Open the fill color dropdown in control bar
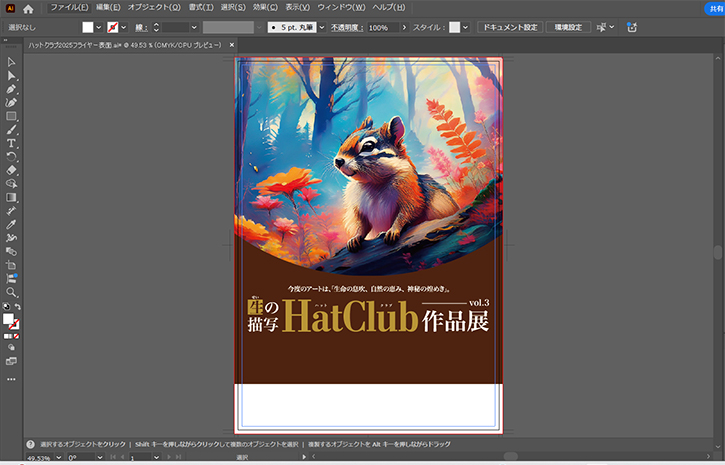The image size is (725, 465). (x=100, y=27)
